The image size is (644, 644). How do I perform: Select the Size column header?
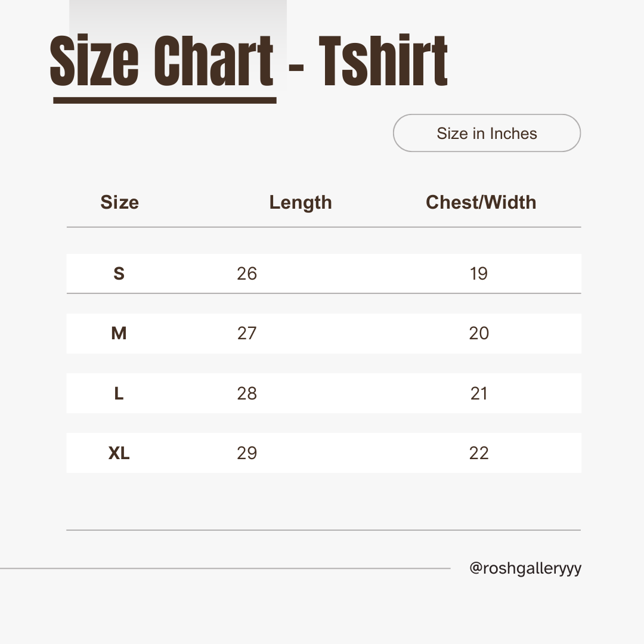point(119,203)
